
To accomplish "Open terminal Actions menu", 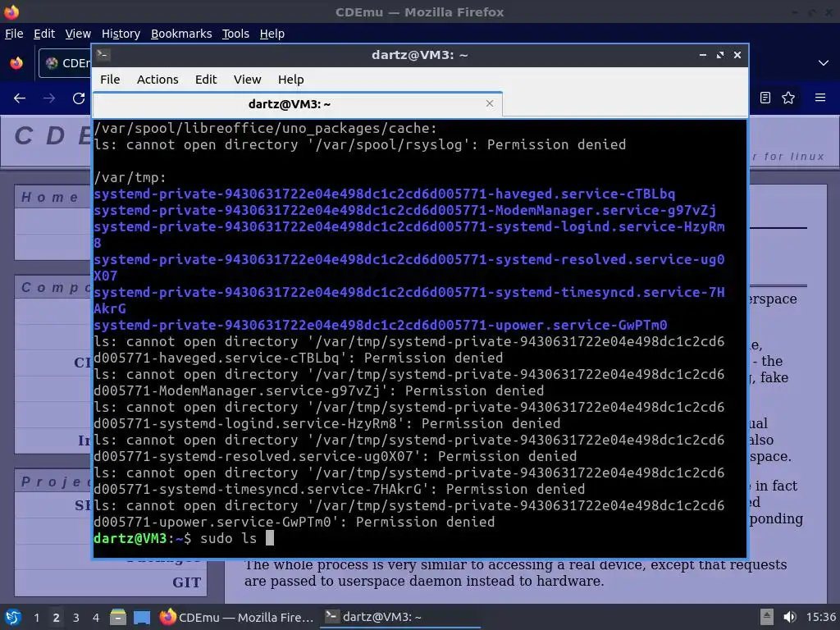I will click(x=157, y=80).
